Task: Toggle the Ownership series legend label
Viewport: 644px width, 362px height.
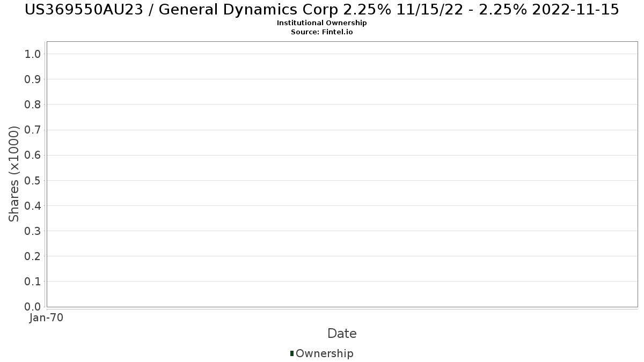Action: click(324, 353)
